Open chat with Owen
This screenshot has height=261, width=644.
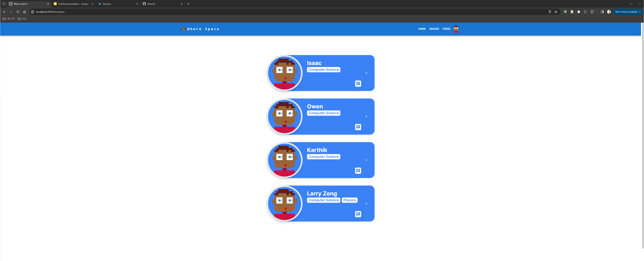point(358,127)
